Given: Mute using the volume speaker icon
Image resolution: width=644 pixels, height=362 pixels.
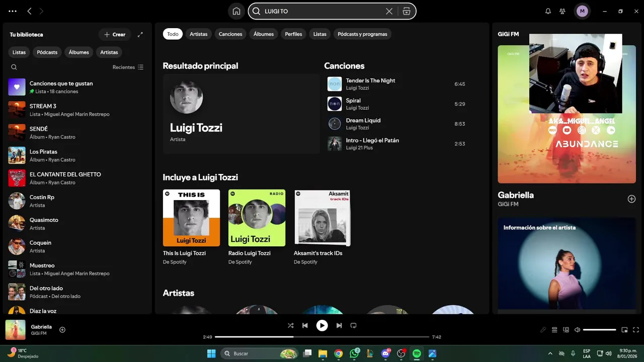Looking at the screenshot, I should (578, 330).
